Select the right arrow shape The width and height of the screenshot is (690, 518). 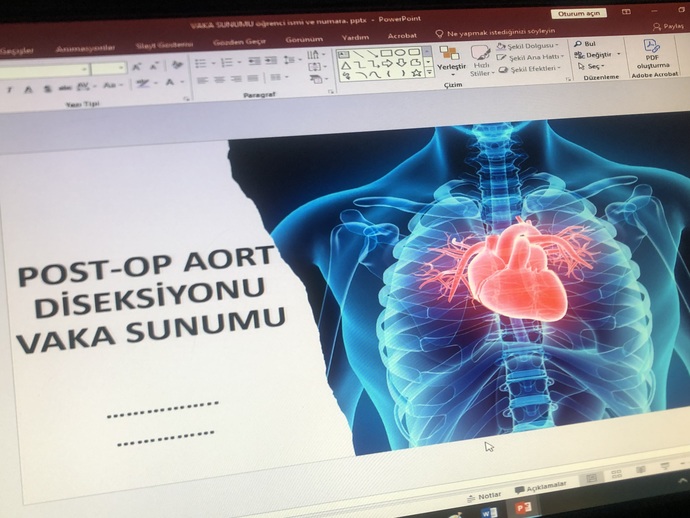(x=388, y=64)
